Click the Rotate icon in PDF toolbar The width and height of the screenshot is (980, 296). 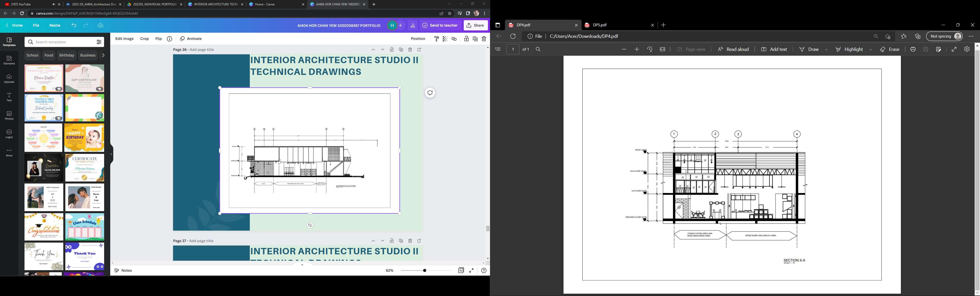coord(650,50)
